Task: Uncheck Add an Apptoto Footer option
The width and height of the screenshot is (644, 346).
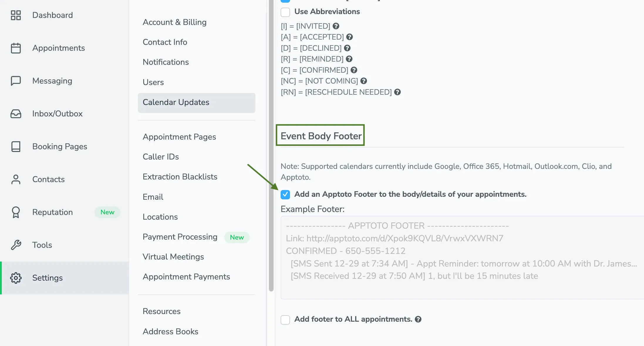Action: pyautogui.click(x=285, y=194)
